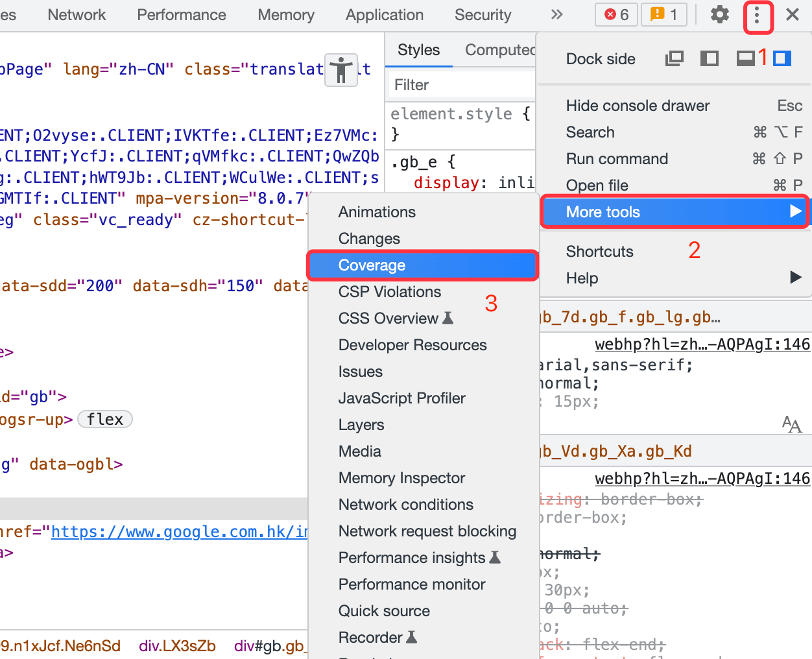Dock DevTools to the left side
This screenshot has width=812, height=659.
[710, 59]
